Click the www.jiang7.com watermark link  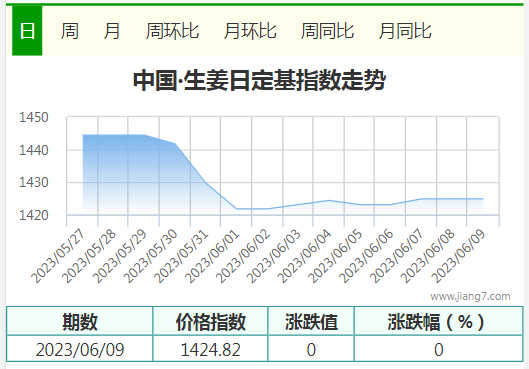(x=470, y=296)
